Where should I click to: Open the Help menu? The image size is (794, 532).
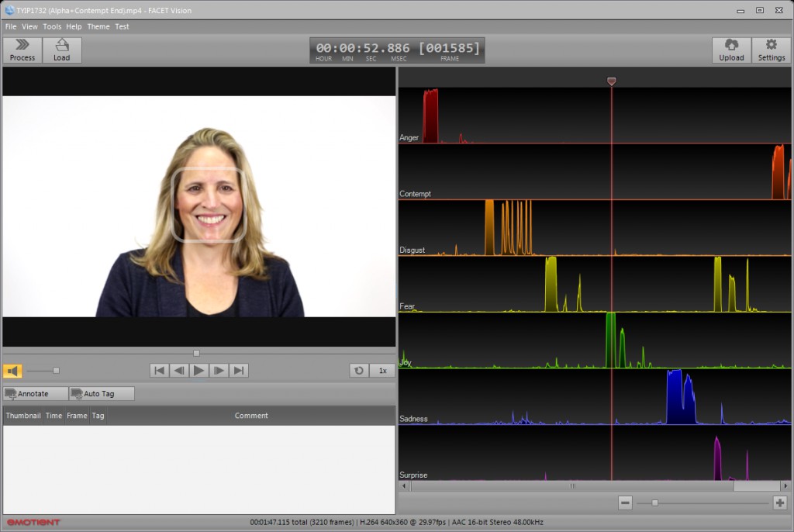click(74, 26)
